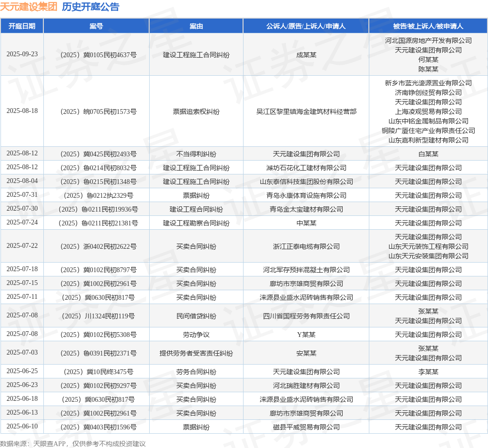Click the 案号 column header
This screenshot has width=488, height=448.
pos(96,26)
